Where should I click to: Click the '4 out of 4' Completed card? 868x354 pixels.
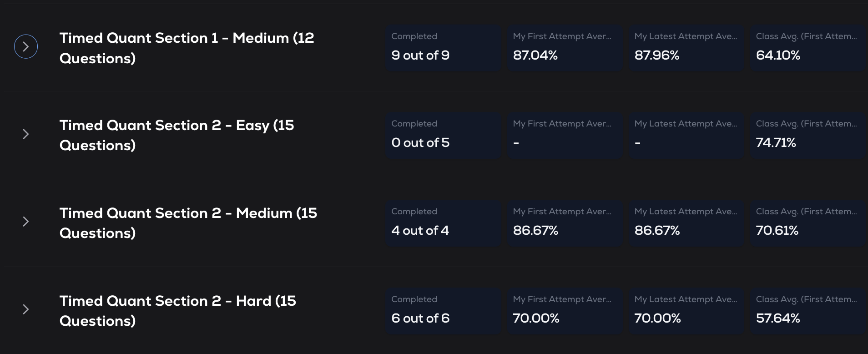[443, 223]
